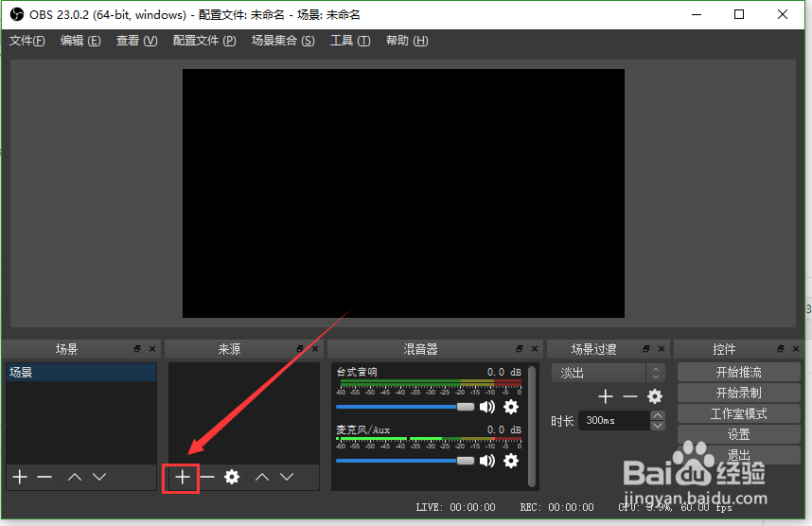Maximize the OBS window
This screenshot has width=812, height=526.
[739, 14]
